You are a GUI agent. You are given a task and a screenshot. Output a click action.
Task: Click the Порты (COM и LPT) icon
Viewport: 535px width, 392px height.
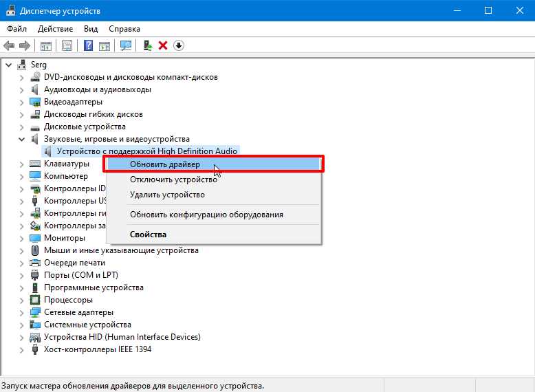[35, 275]
